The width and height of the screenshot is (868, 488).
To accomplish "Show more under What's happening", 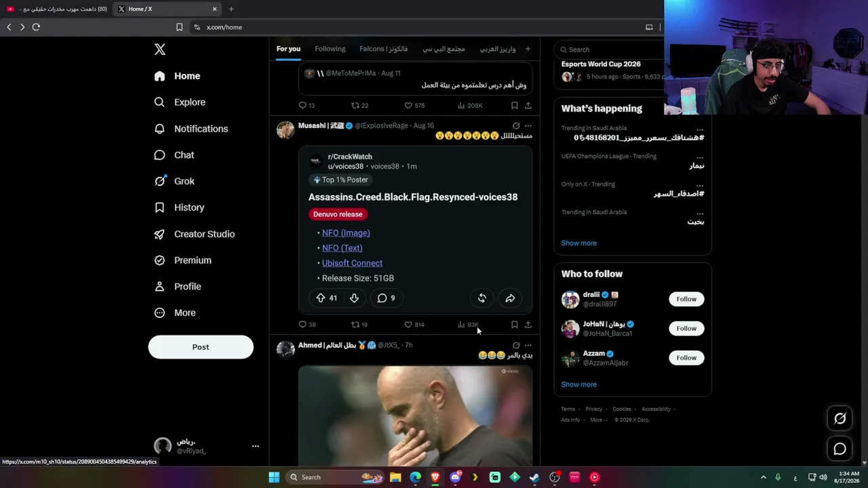I will click(x=578, y=243).
